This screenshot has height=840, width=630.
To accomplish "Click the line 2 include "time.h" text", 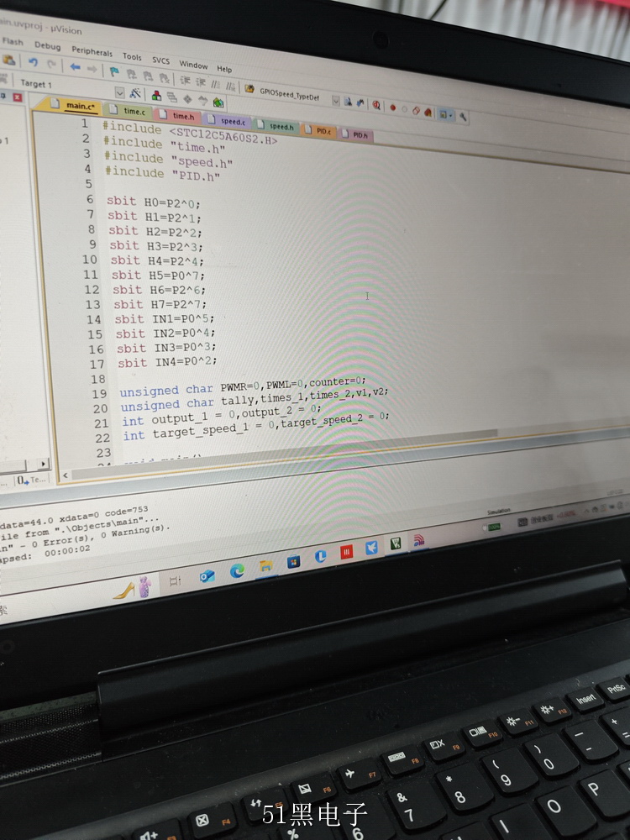I will click(164, 144).
